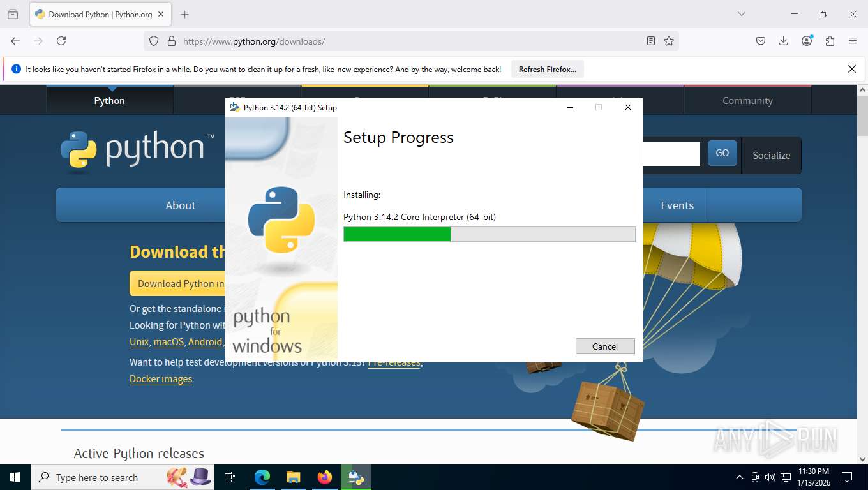This screenshot has height=490, width=868.
Task: Click the GO search button
Action: pyautogui.click(x=722, y=153)
